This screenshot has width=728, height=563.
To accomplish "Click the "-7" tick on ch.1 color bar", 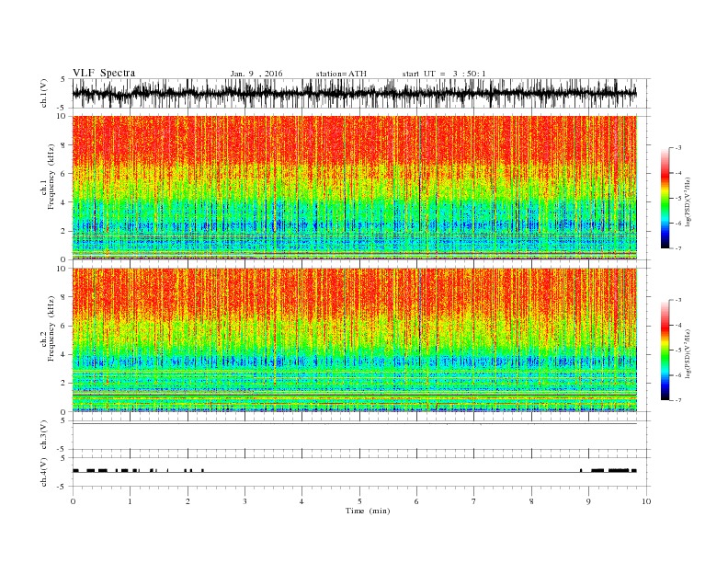I will coord(678,248).
